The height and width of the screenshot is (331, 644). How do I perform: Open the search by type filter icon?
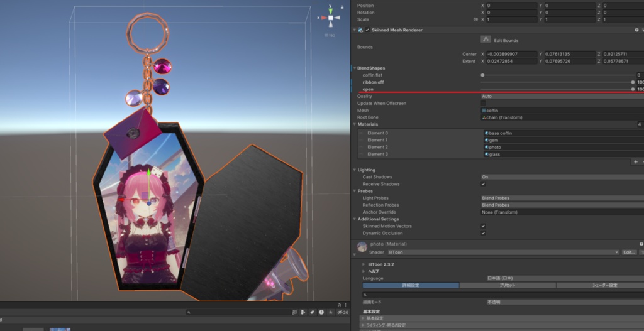click(x=303, y=312)
